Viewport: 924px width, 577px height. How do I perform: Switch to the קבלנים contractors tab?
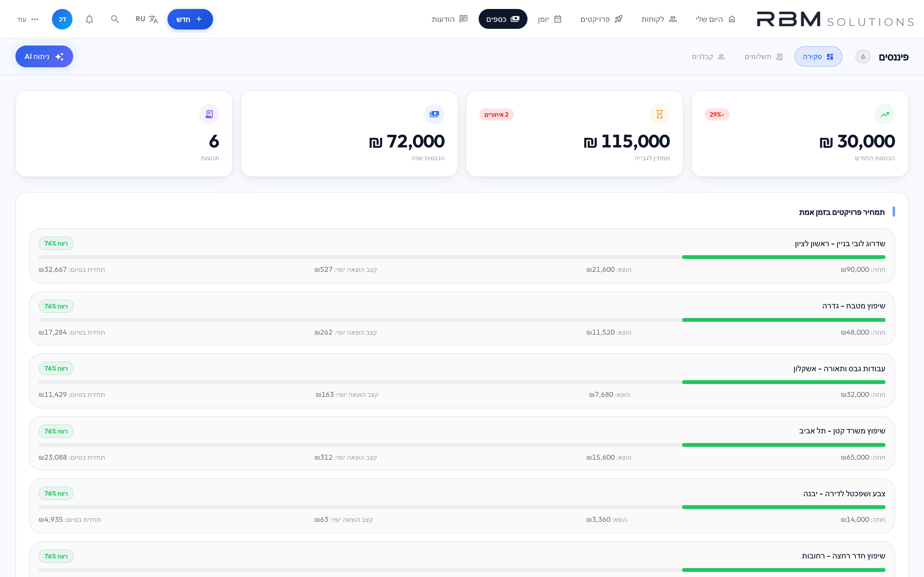(x=708, y=56)
